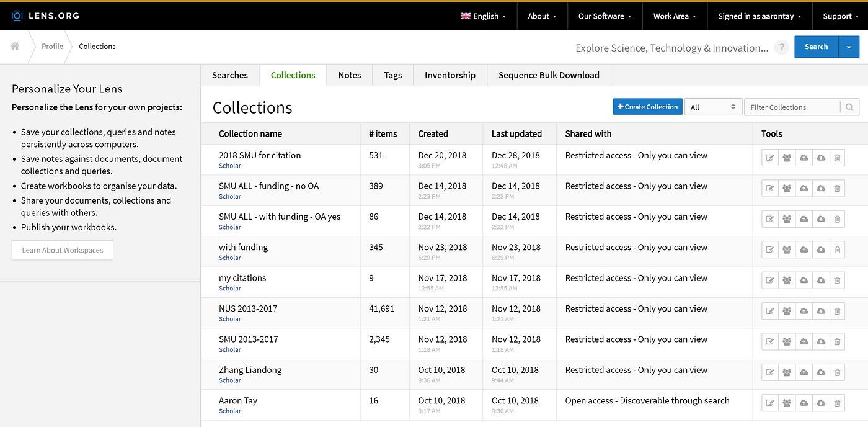Click the '2,345' item count
The height and width of the screenshot is (427, 868).
pos(379,339)
